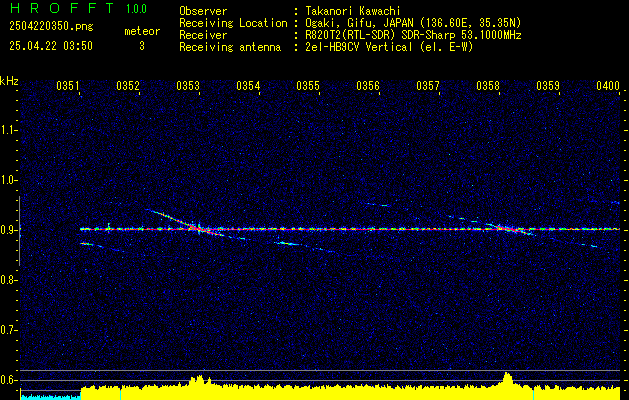Click the HROFFT program title text

tap(61, 8)
